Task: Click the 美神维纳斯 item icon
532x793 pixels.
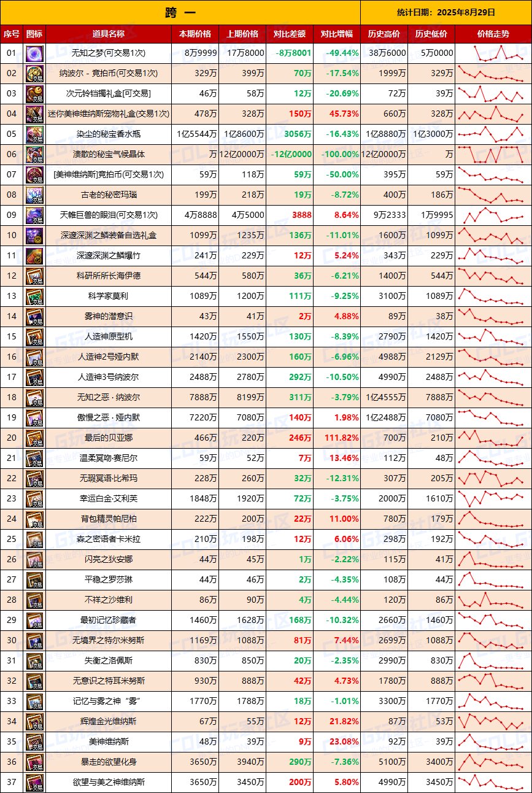Action: 33,742
